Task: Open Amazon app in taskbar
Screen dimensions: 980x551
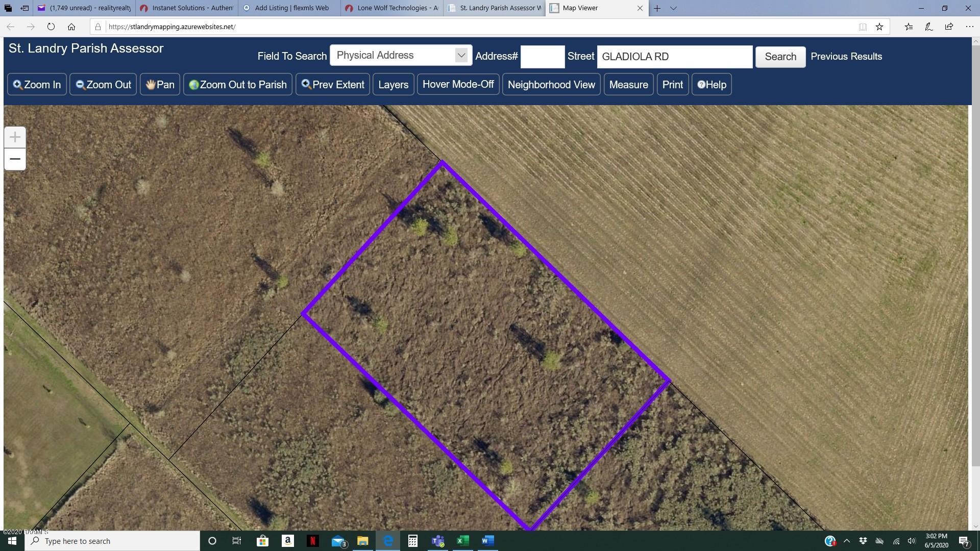Action: coord(287,541)
